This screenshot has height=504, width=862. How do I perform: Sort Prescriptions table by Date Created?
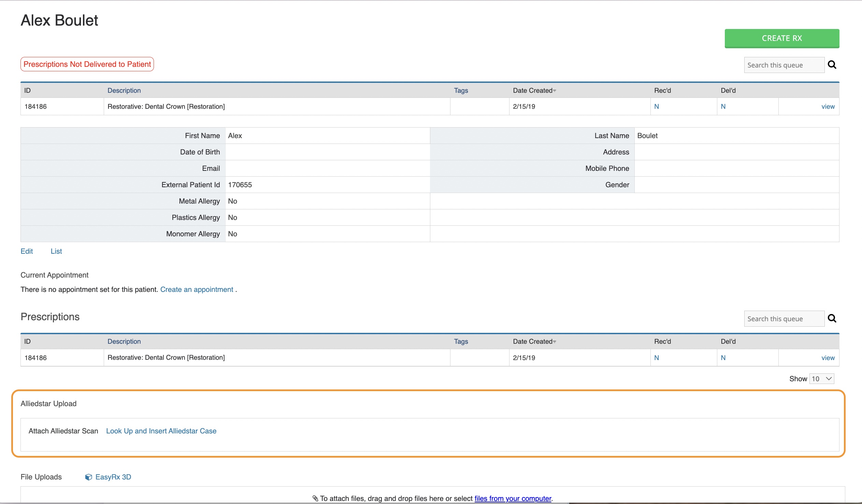534,341
